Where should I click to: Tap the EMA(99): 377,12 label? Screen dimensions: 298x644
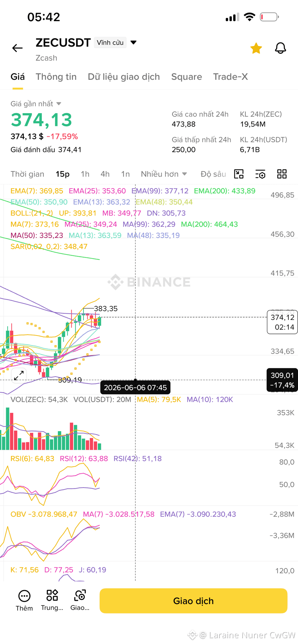tap(160, 191)
